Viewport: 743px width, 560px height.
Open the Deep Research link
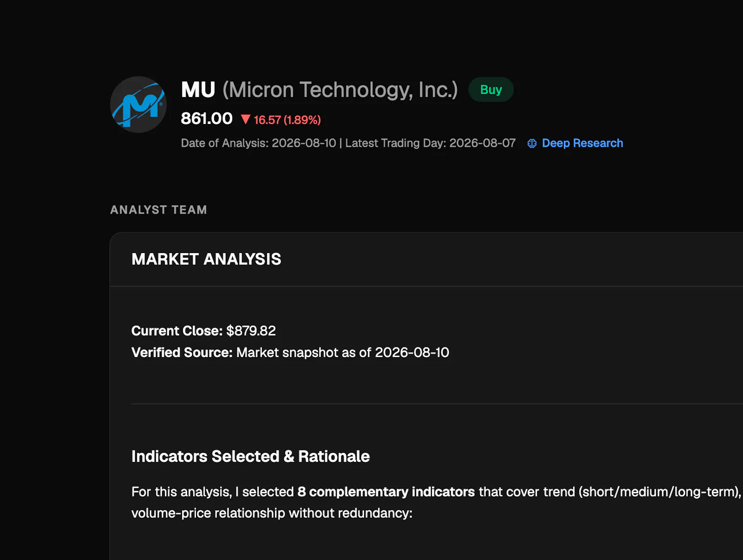pos(582,143)
